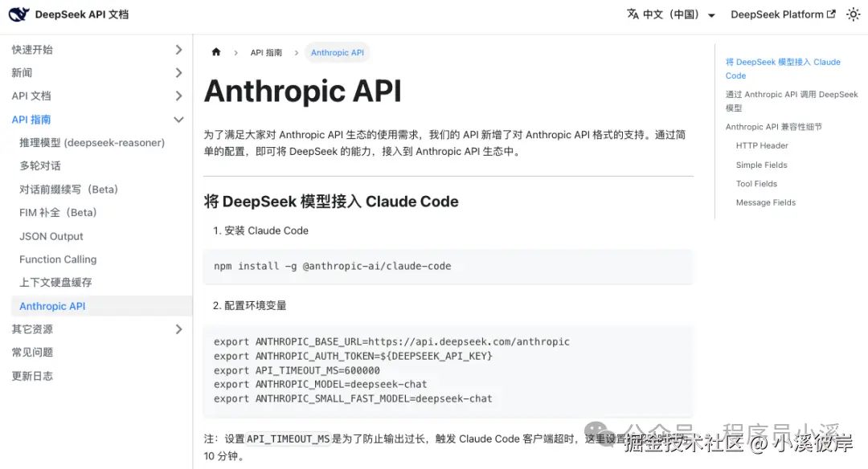Viewport: 868px width, 469px height.
Task: Click the 2. 配置环境变量 step text
Action: click(x=250, y=305)
